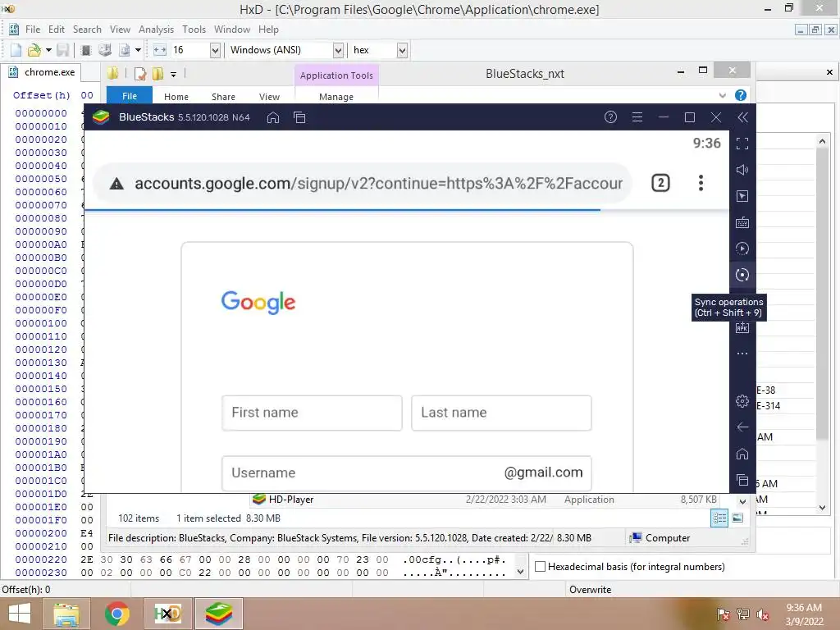This screenshot has height=630, width=840.
Task: Open BlueStacks settings gear icon
Action: pyautogui.click(x=742, y=400)
